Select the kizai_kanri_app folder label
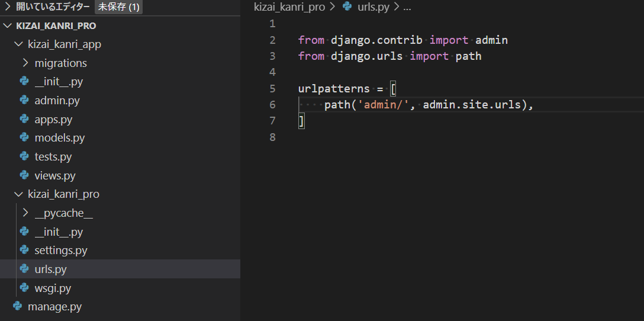 (x=65, y=44)
